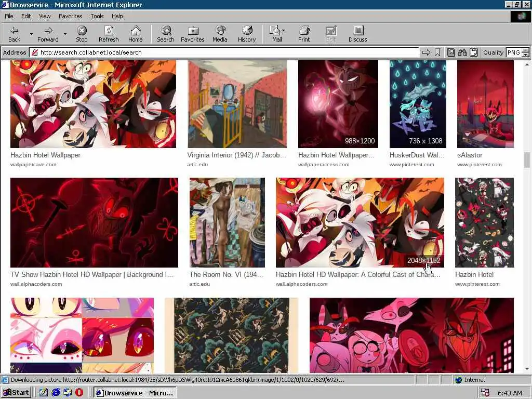This screenshot has width=532, height=399.
Task: Print the current page
Action: coord(304,34)
